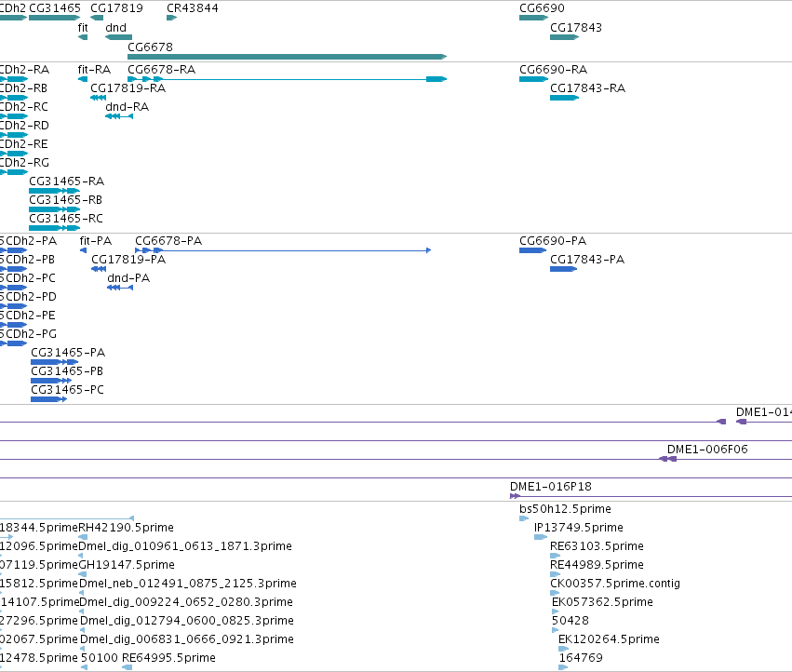
Task: Select the fit-RA transcript label
Action: coord(94,69)
